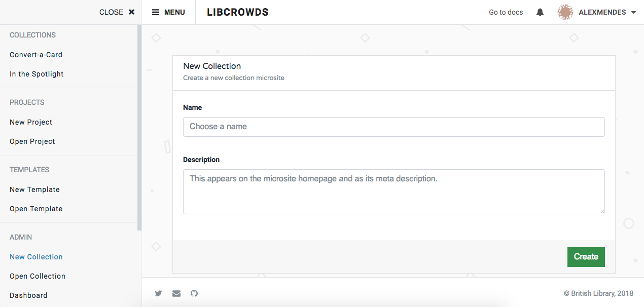Open an existing project via Open Project
This screenshot has width=644, height=307.
tap(32, 141)
